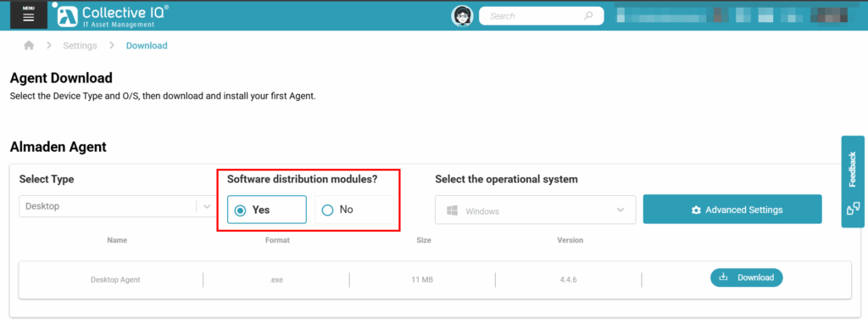Open the Feedback side tab
This screenshot has width=868, height=320.
coord(853,182)
